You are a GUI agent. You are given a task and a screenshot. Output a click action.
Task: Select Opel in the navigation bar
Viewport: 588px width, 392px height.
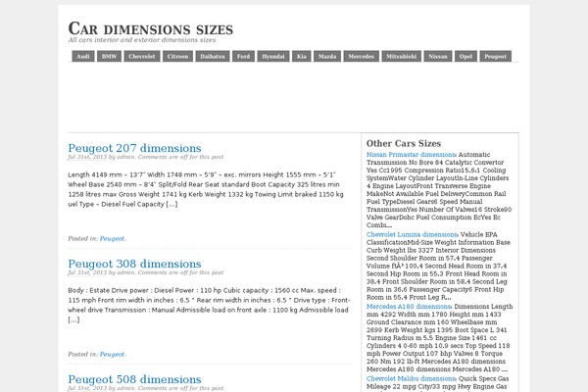(x=465, y=56)
